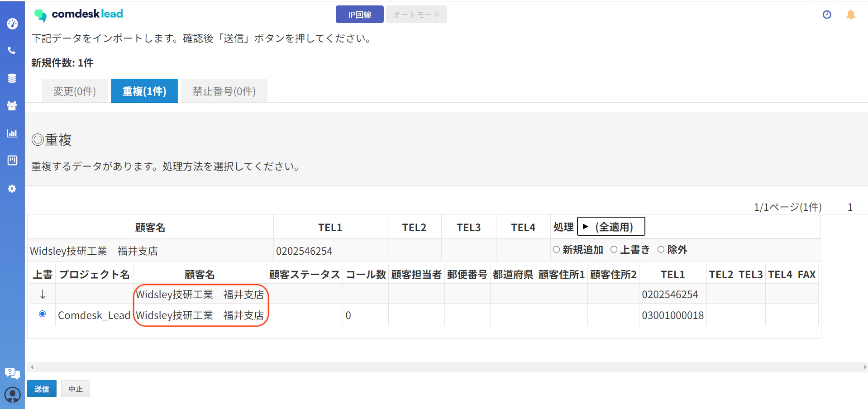The height and width of the screenshot is (409, 868).
Task: Click the FAX column header
Action: click(806, 275)
